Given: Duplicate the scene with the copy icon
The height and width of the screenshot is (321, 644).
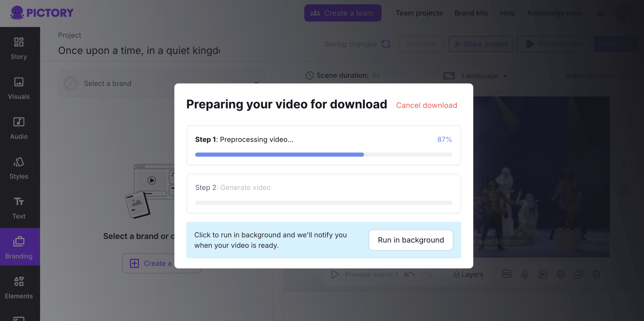Looking at the screenshot, I should pos(579,274).
